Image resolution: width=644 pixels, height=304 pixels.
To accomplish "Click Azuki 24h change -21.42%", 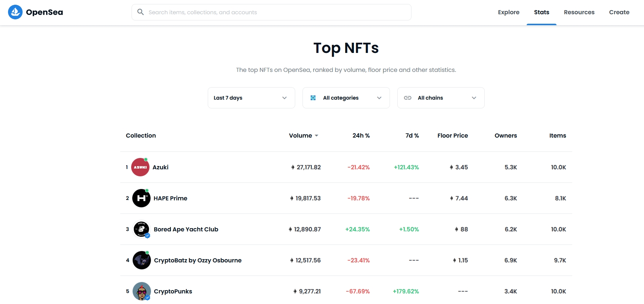I will pos(359,167).
